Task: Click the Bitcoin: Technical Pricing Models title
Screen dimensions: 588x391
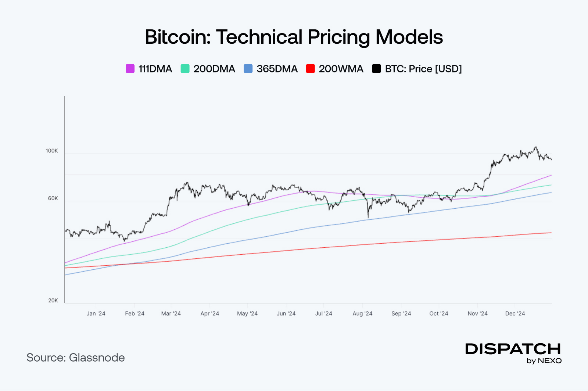Action: tap(294, 37)
